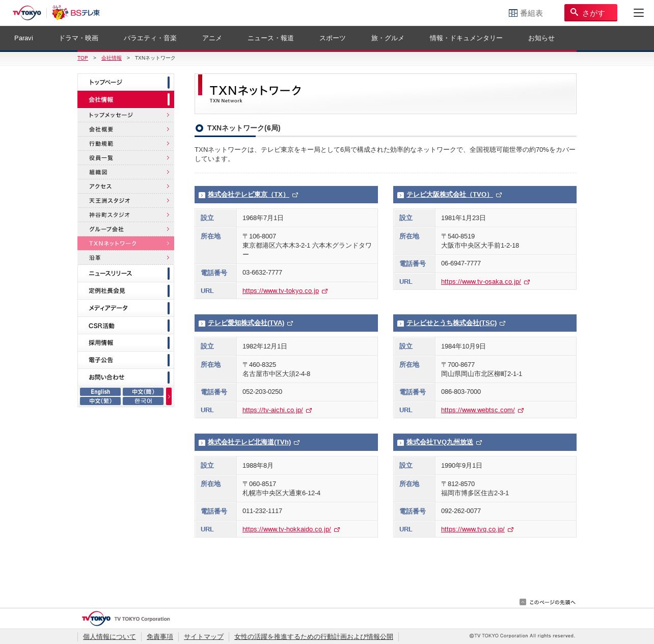The width and height of the screenshot is (654, 644).
Task: Open お問い合わせ in the sidebar
Action: click(126, 378)
